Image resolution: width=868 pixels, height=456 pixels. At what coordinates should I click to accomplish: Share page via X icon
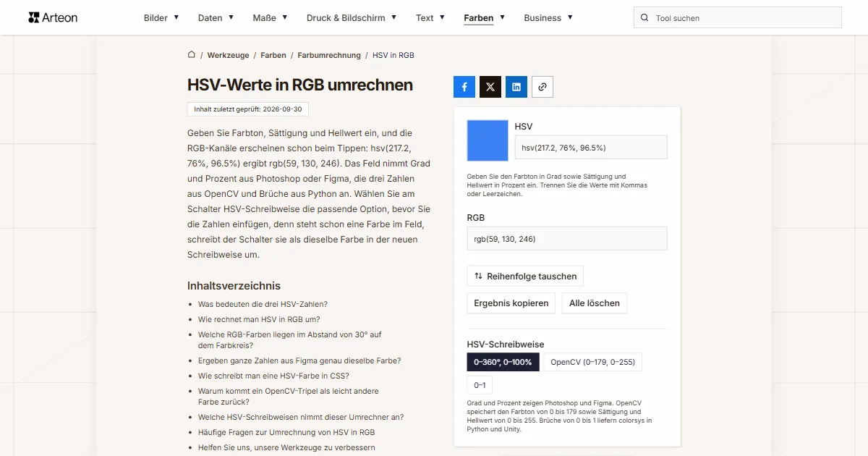[490, 87]
